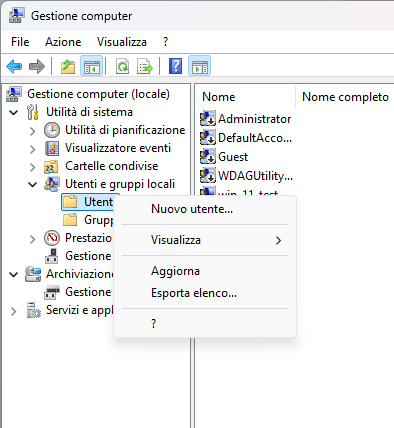Select the WDAGUtility... user name
Viewport: 394px width, 428px height.
tap(255, 176)
